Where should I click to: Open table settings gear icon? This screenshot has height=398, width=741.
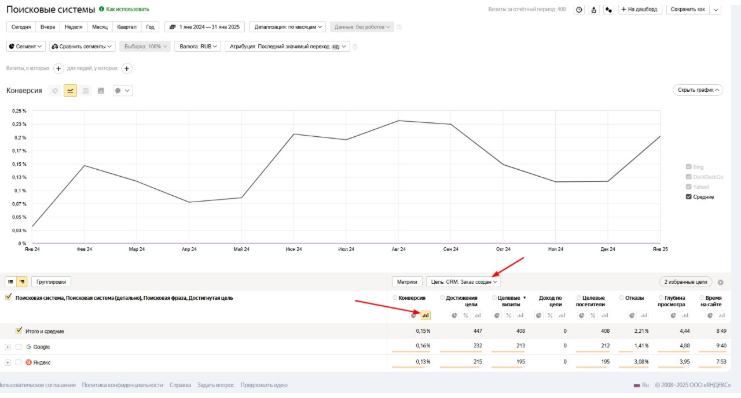pos(720,282)
